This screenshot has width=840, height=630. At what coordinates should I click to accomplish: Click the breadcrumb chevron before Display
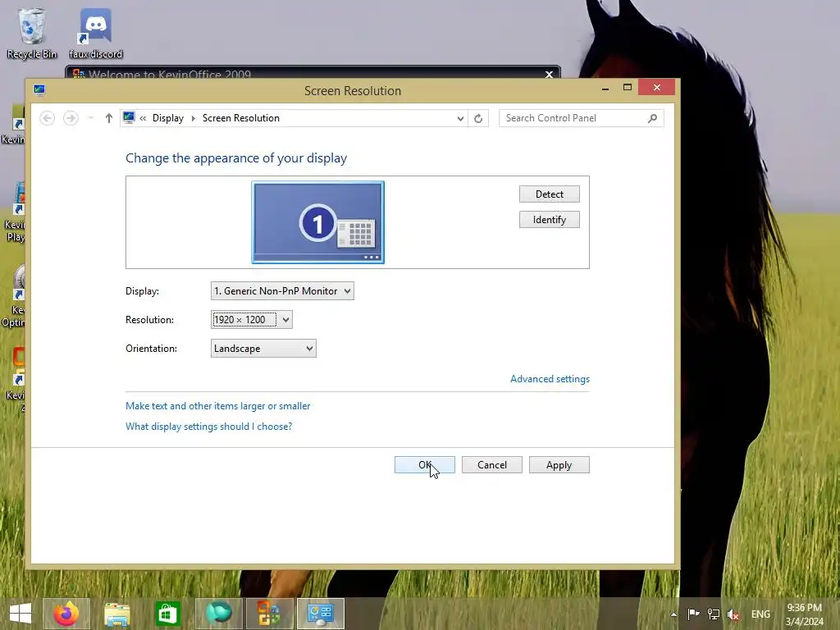(x=143, y=118)
